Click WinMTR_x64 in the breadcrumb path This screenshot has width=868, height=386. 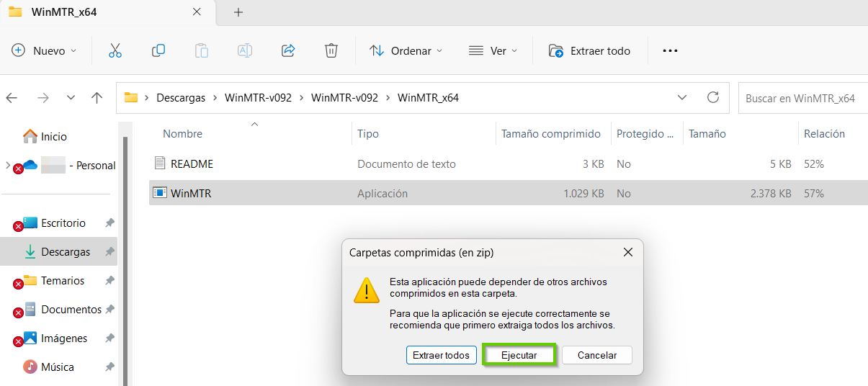(428, 98)
